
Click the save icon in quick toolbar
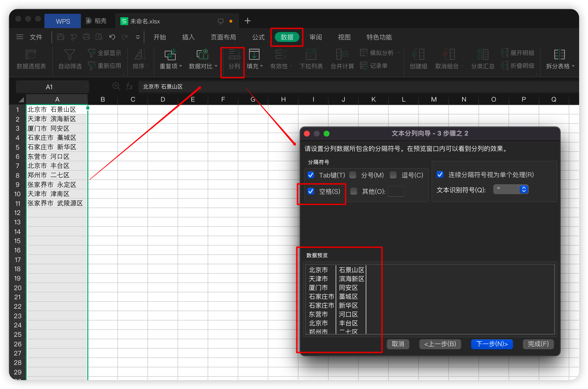61,37
